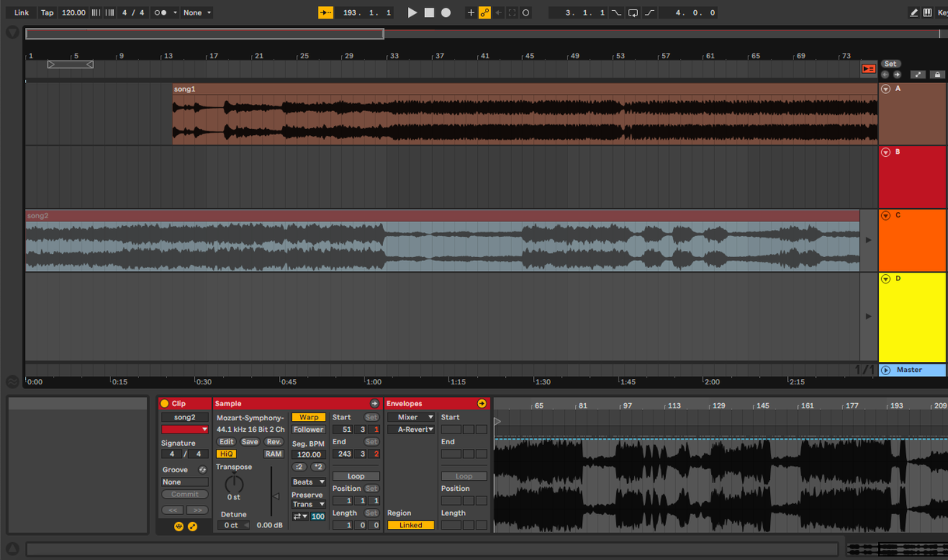Click the Transpose knob

234,483
